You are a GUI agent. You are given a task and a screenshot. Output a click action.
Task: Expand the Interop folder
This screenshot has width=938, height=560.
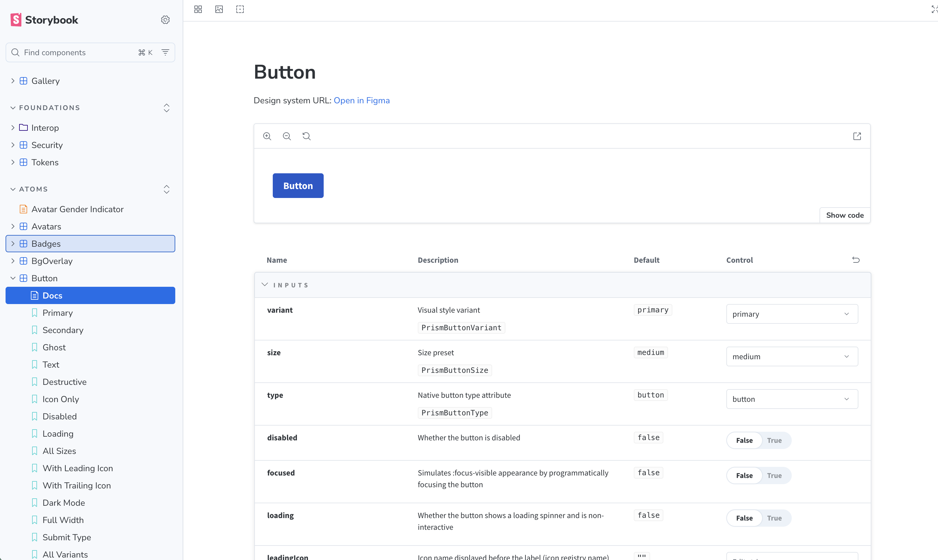coord(90,128)
